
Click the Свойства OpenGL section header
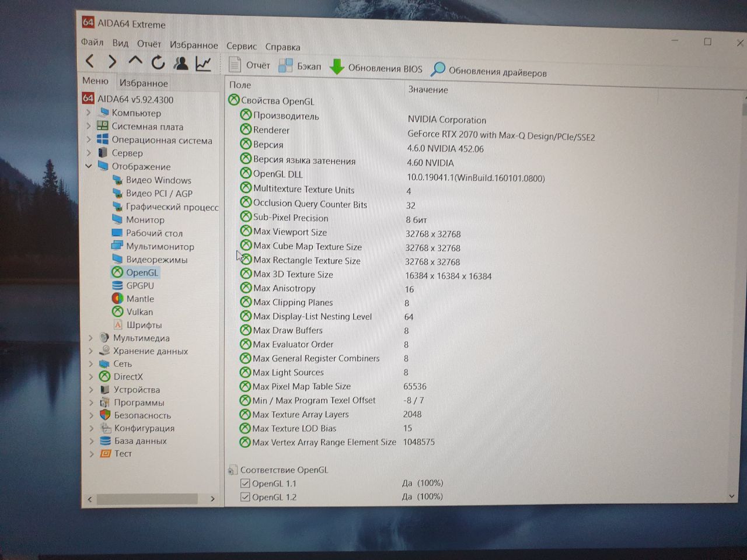click(271, 100)
